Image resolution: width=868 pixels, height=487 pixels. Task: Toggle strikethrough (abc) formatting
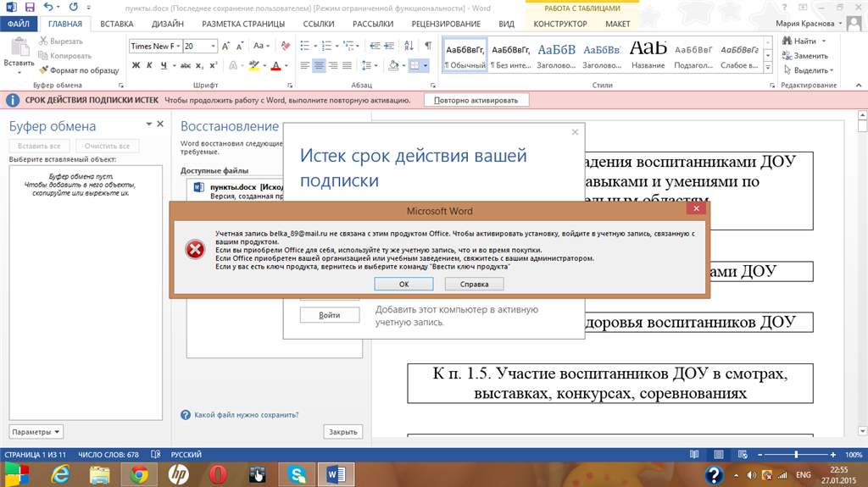[x=186, y=65]
